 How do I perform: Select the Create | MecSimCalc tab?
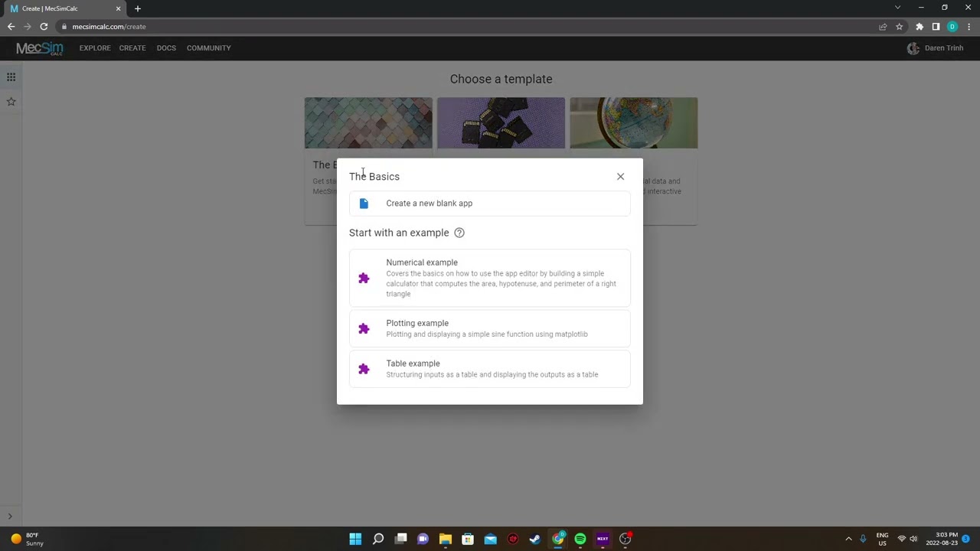coord(65,9)
